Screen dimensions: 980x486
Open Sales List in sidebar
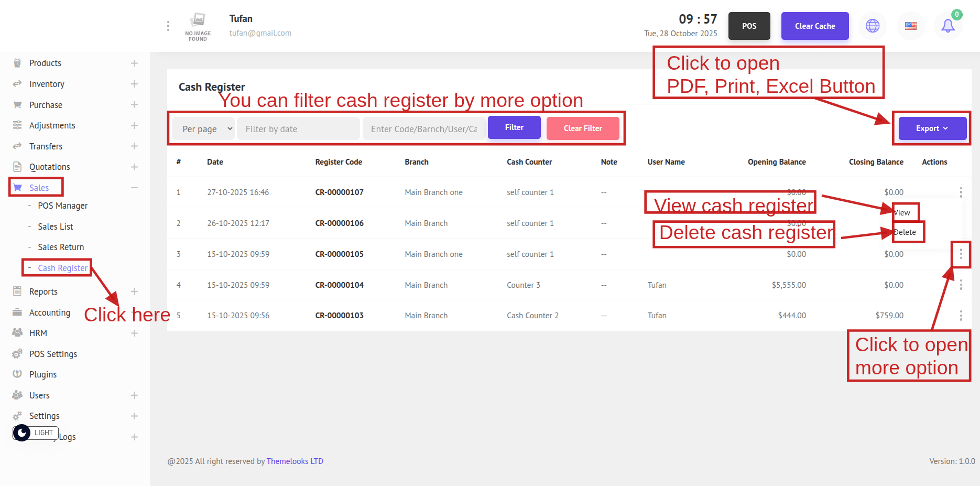[x=56, y=226]
